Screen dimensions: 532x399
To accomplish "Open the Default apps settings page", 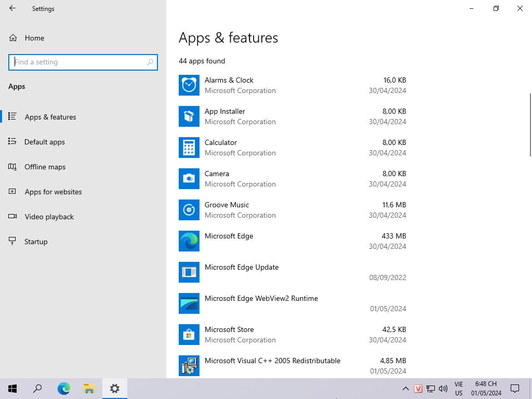I will (45, 142).
